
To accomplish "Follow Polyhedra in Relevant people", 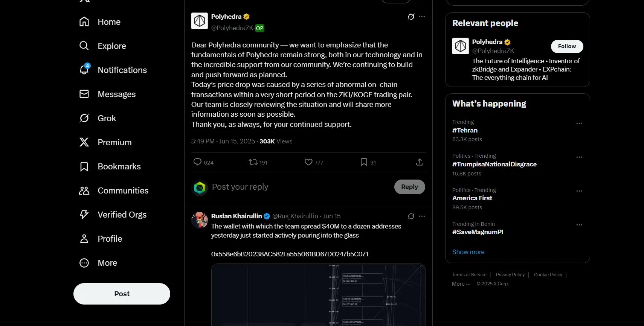I will click(x=567, y=46).
